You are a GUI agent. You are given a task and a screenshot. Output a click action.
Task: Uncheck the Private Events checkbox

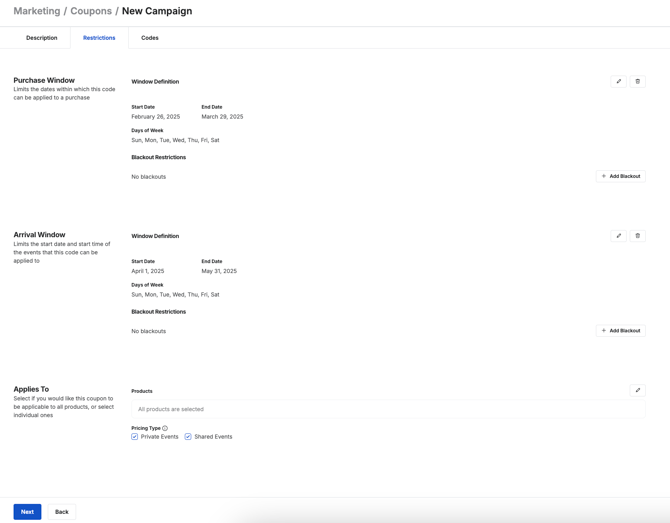pos(135,437)
